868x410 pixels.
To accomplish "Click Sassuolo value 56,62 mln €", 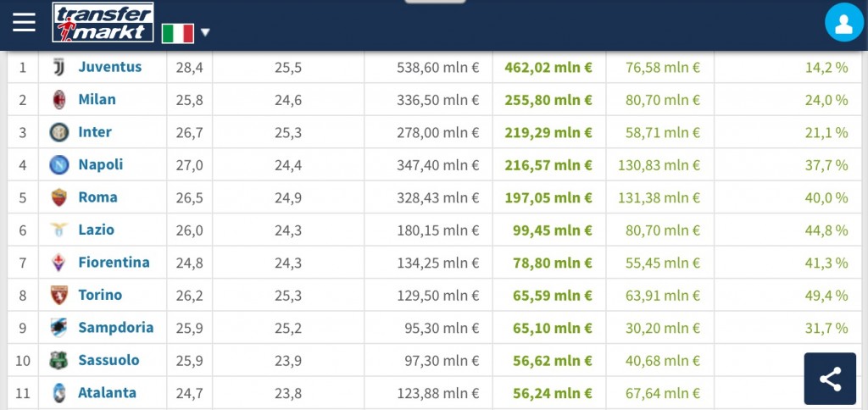I will [553, 361].
